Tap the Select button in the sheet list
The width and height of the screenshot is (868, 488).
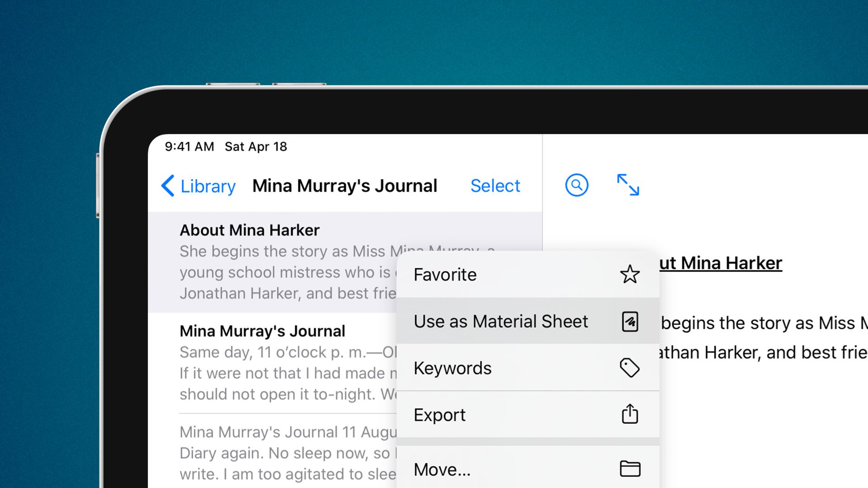point(495,185)
